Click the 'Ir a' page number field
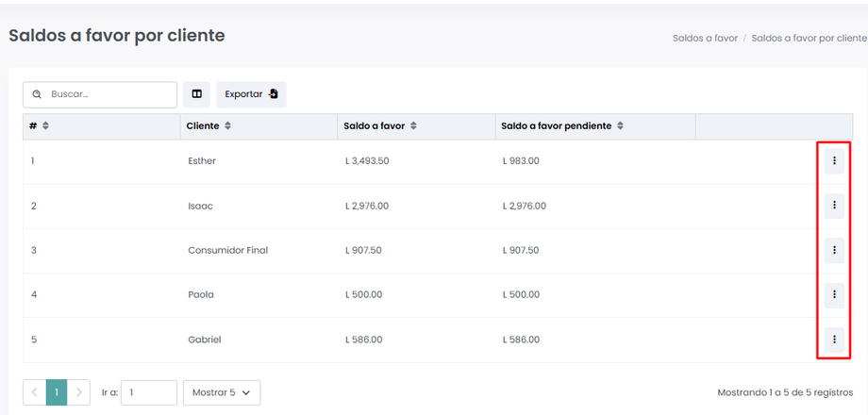868x415 pixels. coord(148,392)
